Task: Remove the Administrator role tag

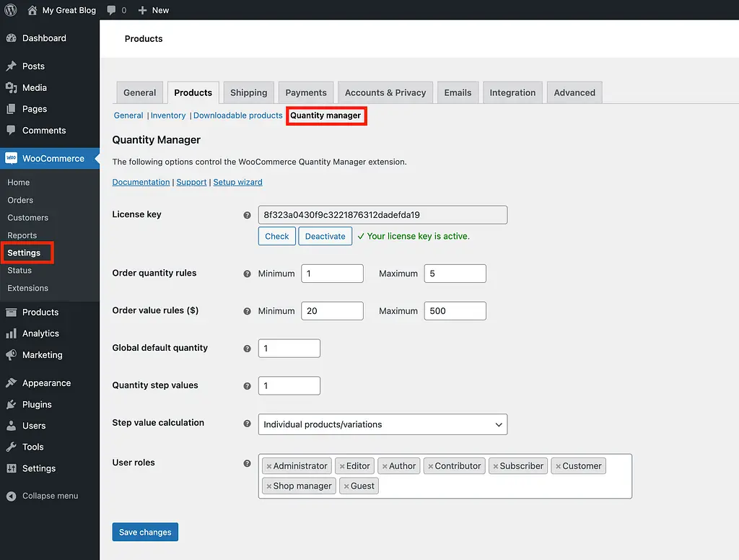Action: coord(269,466)
